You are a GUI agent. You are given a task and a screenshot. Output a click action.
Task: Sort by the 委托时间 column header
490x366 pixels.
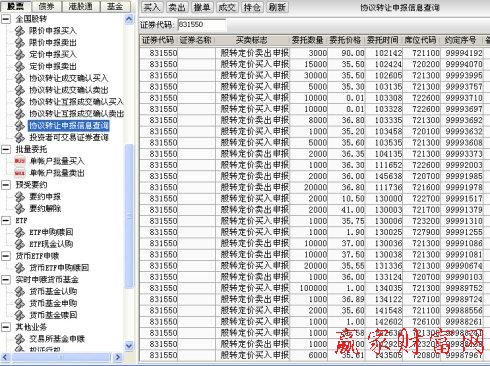[383, 40]
